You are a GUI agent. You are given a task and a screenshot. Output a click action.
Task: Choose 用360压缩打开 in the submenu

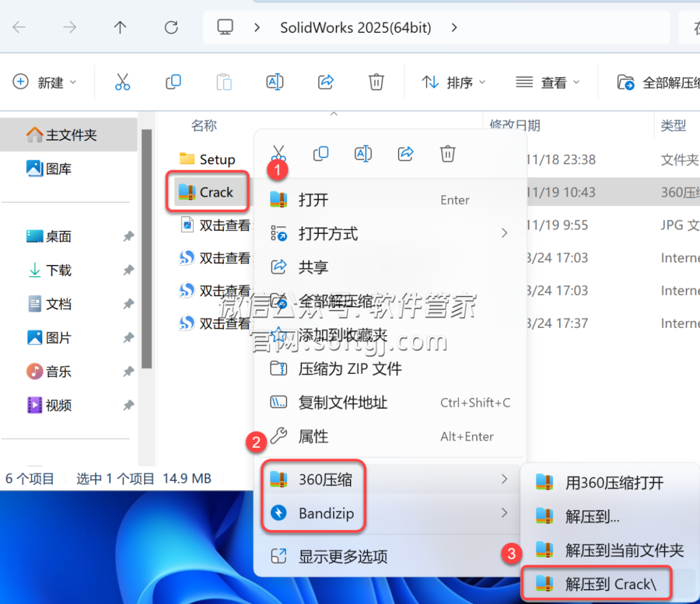point(612,483)
